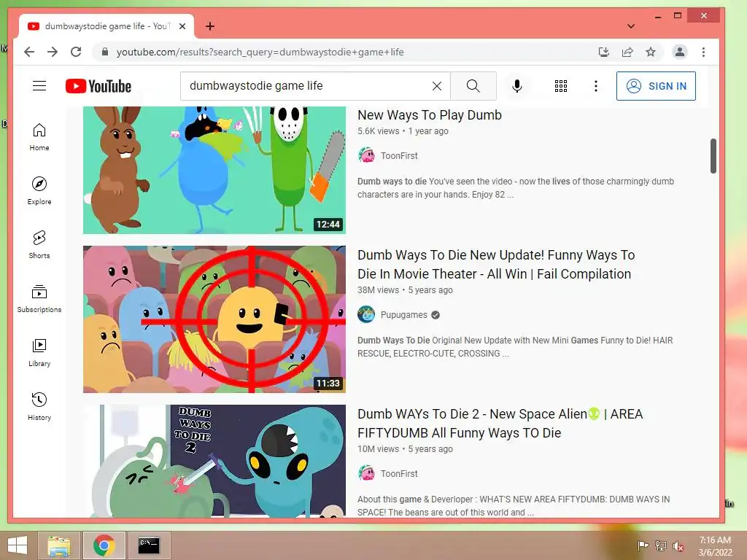Click the page vertical scrollbar thumb

coord(713,156)
